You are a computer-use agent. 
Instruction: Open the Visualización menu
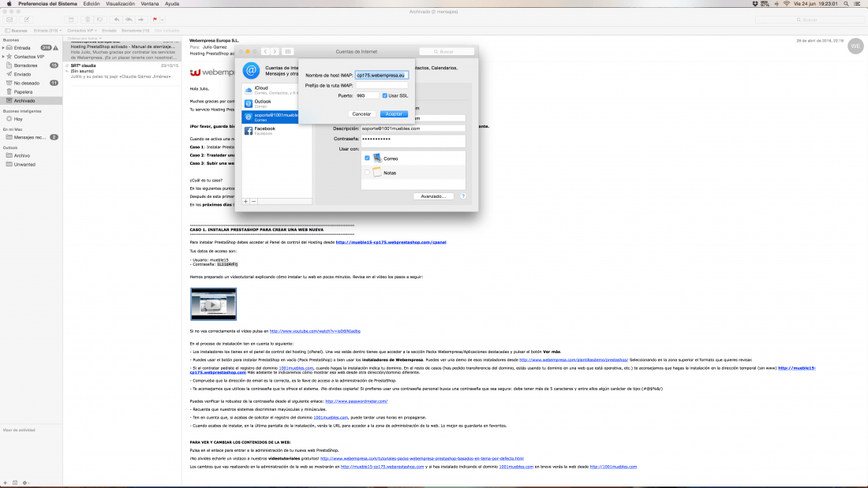pos(120,4)
